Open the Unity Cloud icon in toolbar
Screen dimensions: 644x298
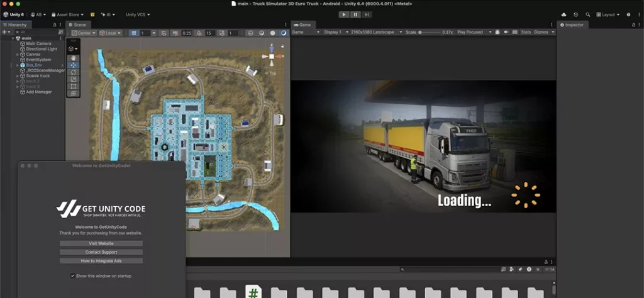563,15
